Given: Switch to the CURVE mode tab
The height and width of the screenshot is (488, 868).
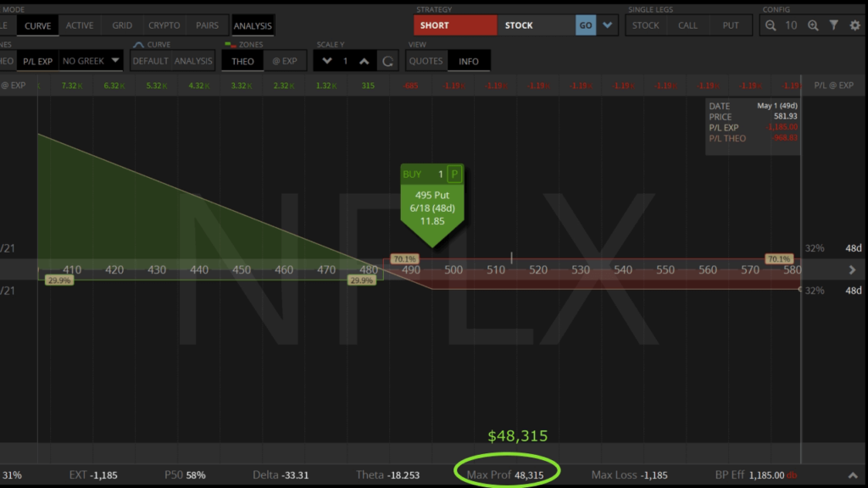Looking at the screenshot, I should click(37, 25).
